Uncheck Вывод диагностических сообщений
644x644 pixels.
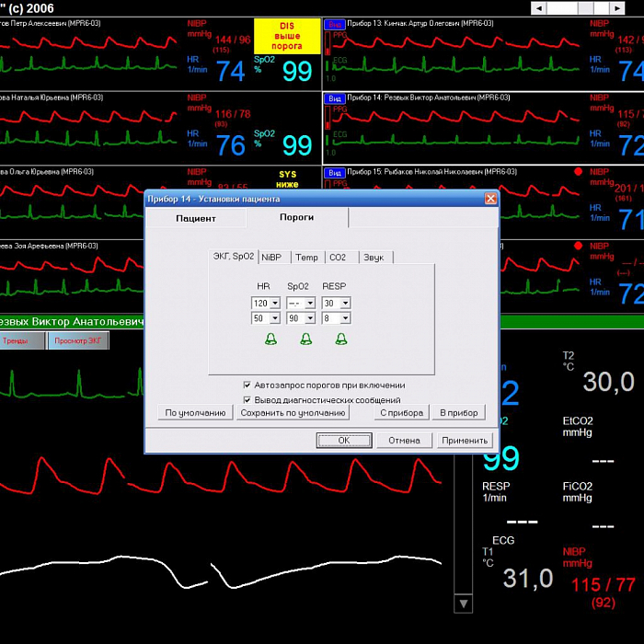[x=247, y=400]
